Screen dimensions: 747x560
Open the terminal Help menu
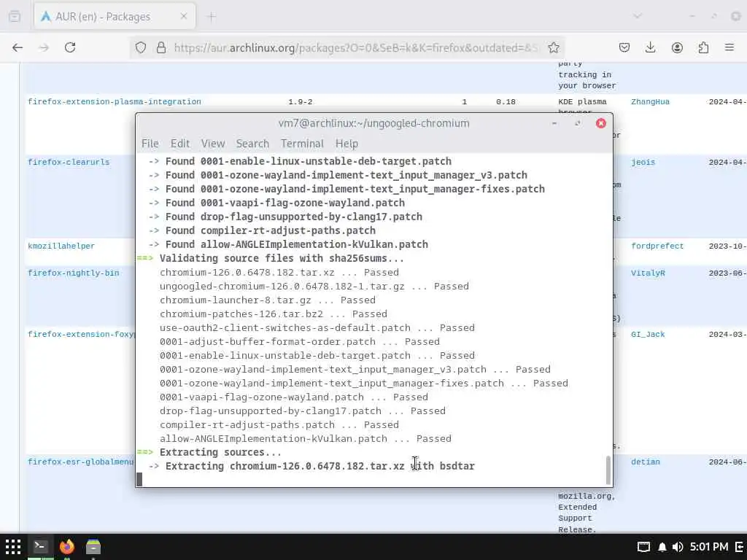click(347, 144)
